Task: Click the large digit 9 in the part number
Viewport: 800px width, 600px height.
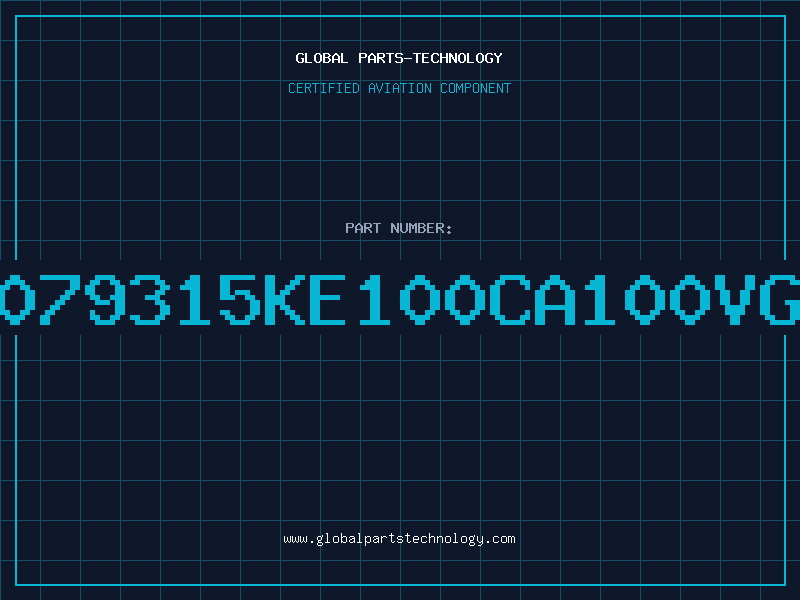Action: pyautogui.click(x=105, y=299)
